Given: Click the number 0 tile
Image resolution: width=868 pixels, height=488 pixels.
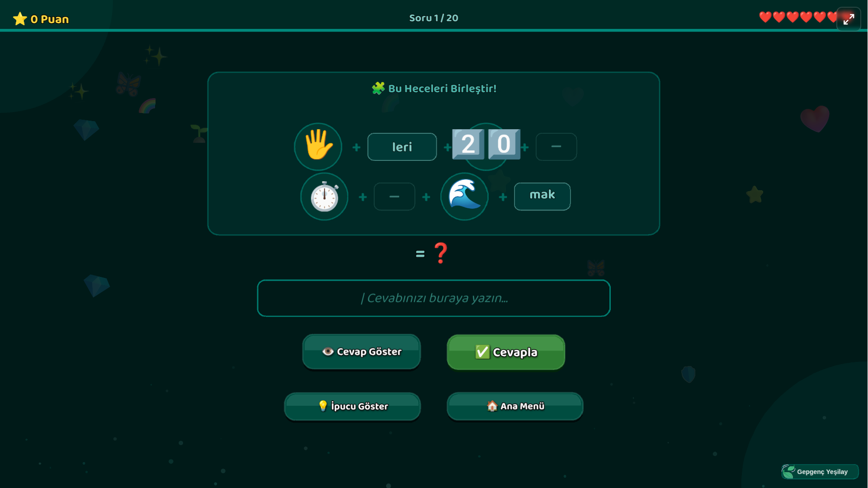Looking at the screenshot, I should coord(504,145).
